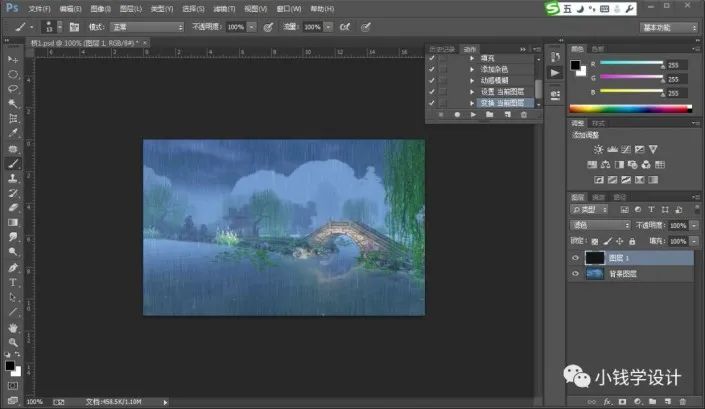This screenshot has width=705, height=409.
Task: Expand the 添加杂色 action step
Action: (472, 69)
